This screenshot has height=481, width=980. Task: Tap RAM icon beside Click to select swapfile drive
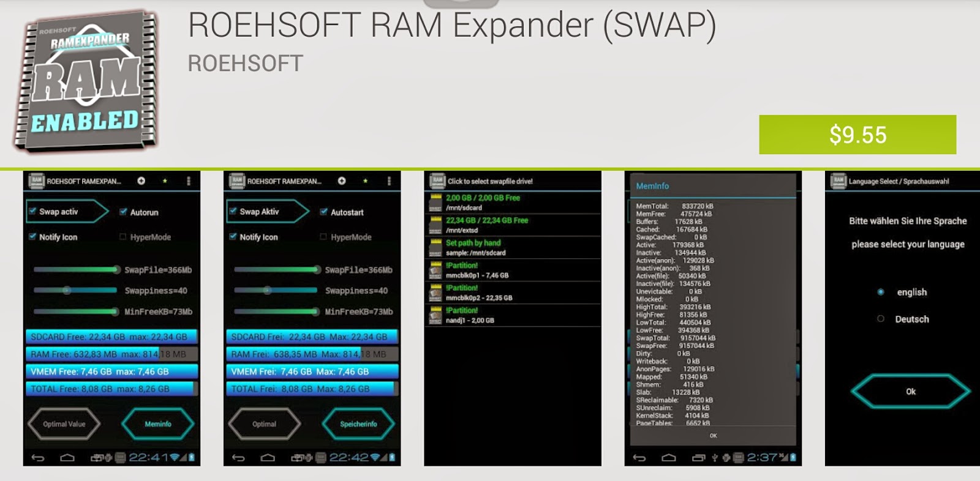coord(437,181)
